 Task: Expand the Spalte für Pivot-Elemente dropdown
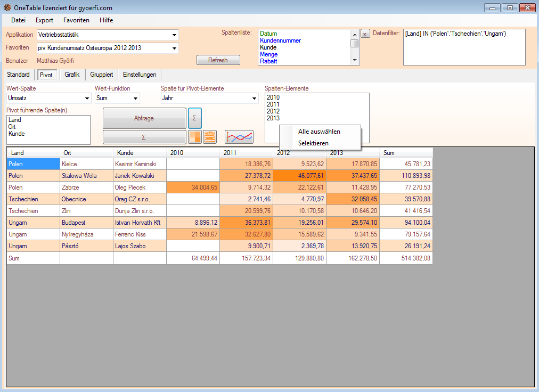click(x=254, y=99)
